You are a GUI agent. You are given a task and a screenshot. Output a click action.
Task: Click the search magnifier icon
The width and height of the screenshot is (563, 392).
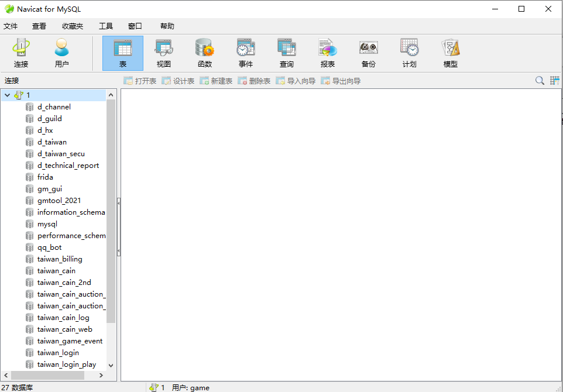click(540, 81)
